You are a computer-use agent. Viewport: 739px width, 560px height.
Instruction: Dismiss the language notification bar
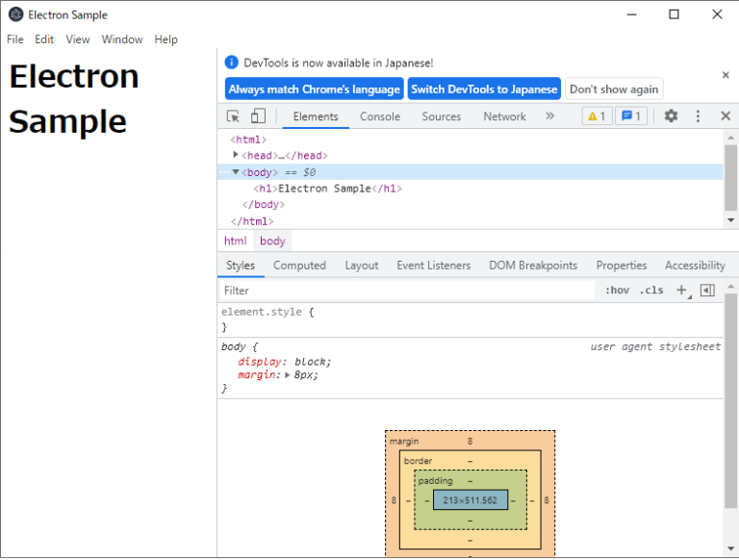click(726, 75)
